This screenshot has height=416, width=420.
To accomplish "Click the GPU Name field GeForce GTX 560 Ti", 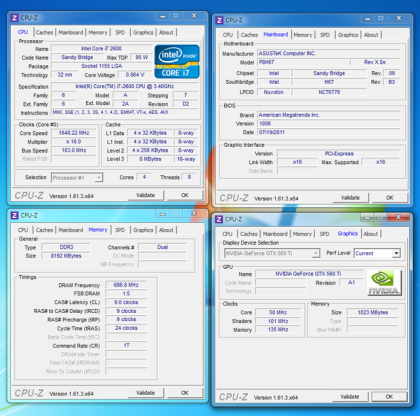I will (x=308, y=274).
